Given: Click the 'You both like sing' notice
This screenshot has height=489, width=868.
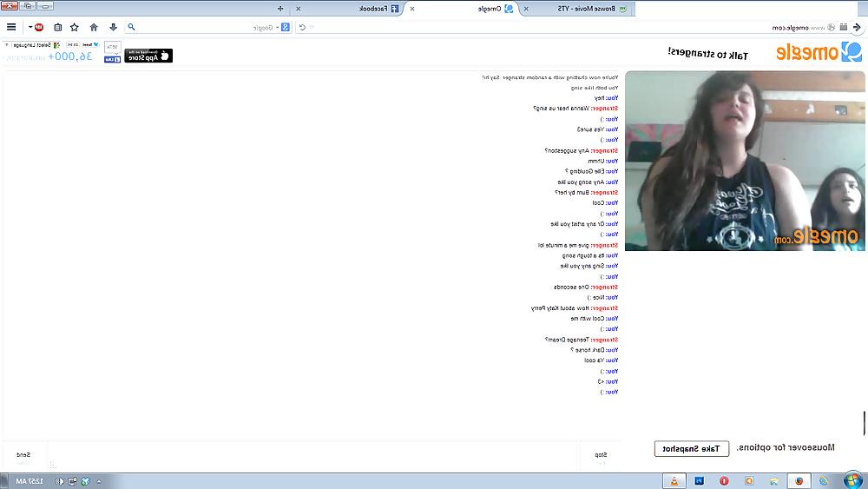Looking at the screenshot, I should (595, 88).
